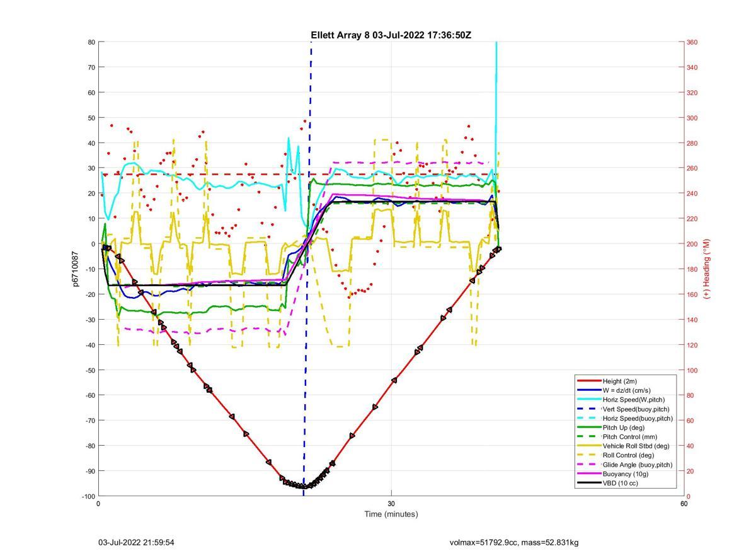756x558 pixels.
Task: Click the heading-axis tick label "260"
Action: (x=692, y=168)
